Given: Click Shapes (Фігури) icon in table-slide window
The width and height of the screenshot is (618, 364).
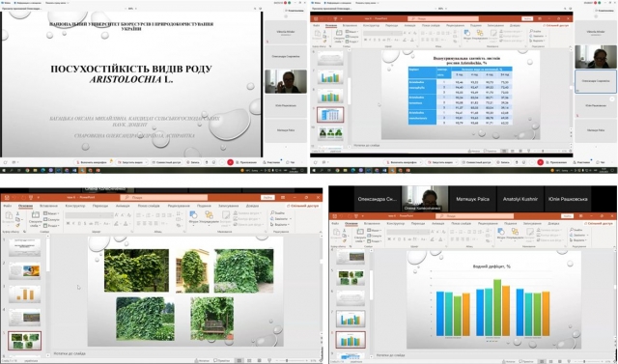Looking at the screenshot, I should point(467,33).
